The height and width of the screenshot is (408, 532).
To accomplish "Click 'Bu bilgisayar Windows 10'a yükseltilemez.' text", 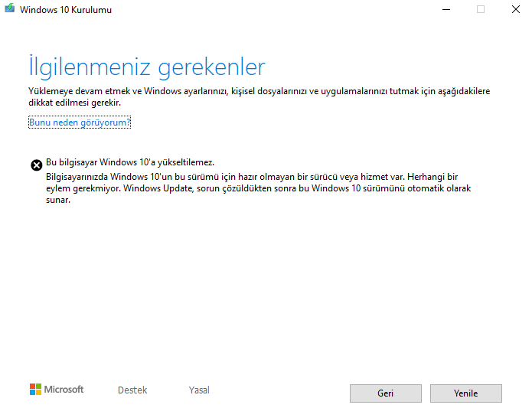I will (130, 162).
